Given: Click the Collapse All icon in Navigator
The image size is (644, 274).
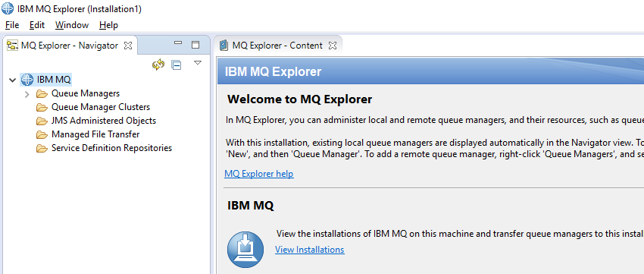Looking at the screenshot, I should tap(177, 65).
